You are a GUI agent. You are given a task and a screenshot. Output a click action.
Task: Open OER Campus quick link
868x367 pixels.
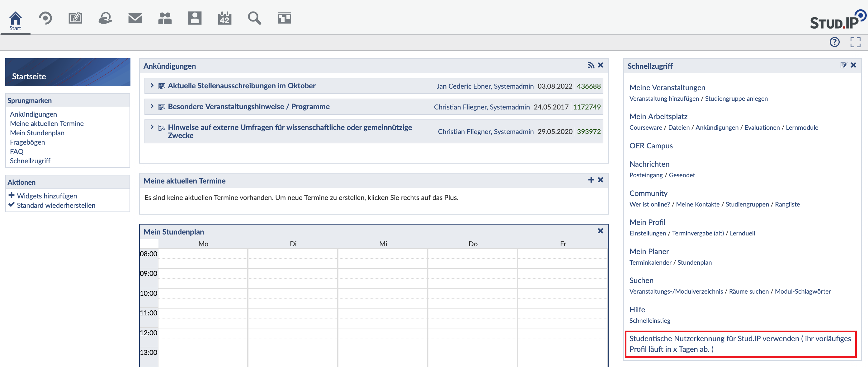651,146
